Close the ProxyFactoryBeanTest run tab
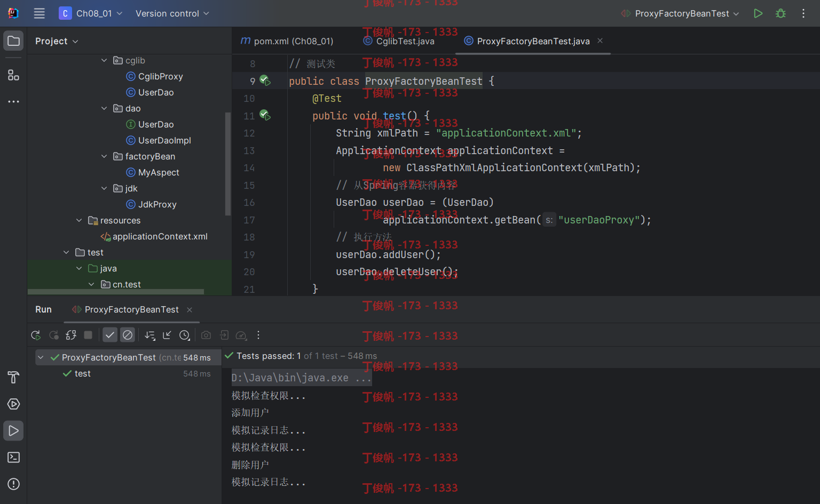This screenshot has height=504, width=820. coord(190,310)
